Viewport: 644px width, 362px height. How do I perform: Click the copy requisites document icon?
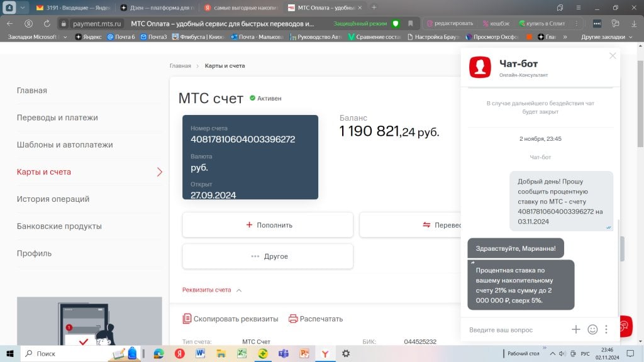point(187,319)
